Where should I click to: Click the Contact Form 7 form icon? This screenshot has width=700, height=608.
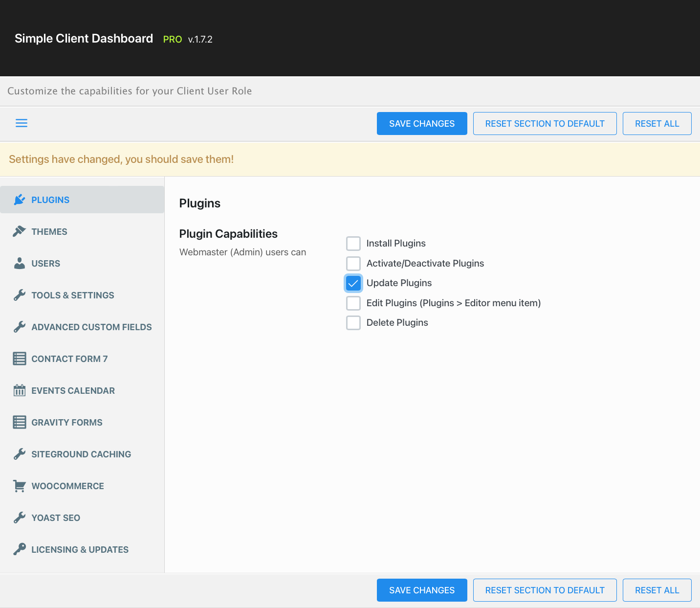pyautogui.click(x=20, y=359)
